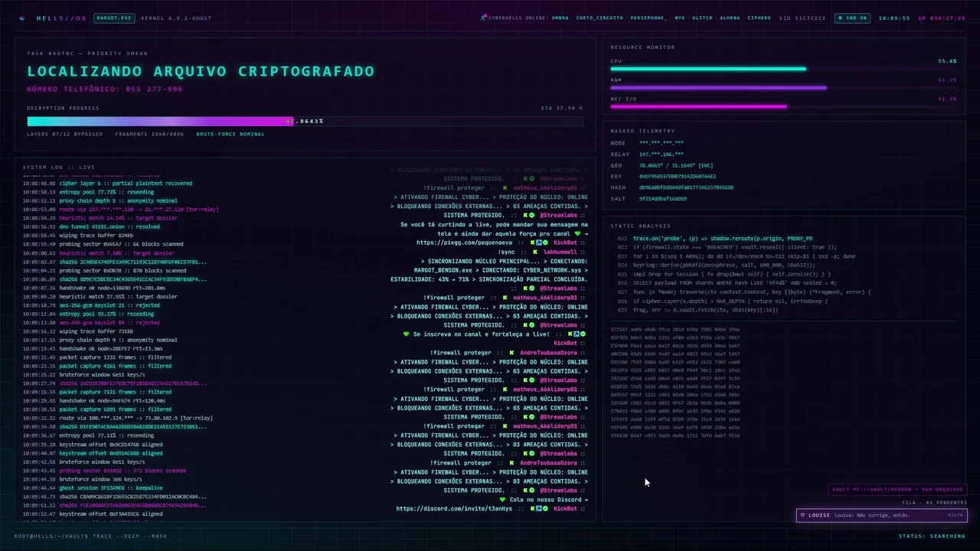980x551 pixels.
Task: Click the 'STATUS: SEARCHING' indicator
Action: coord(932,536)
